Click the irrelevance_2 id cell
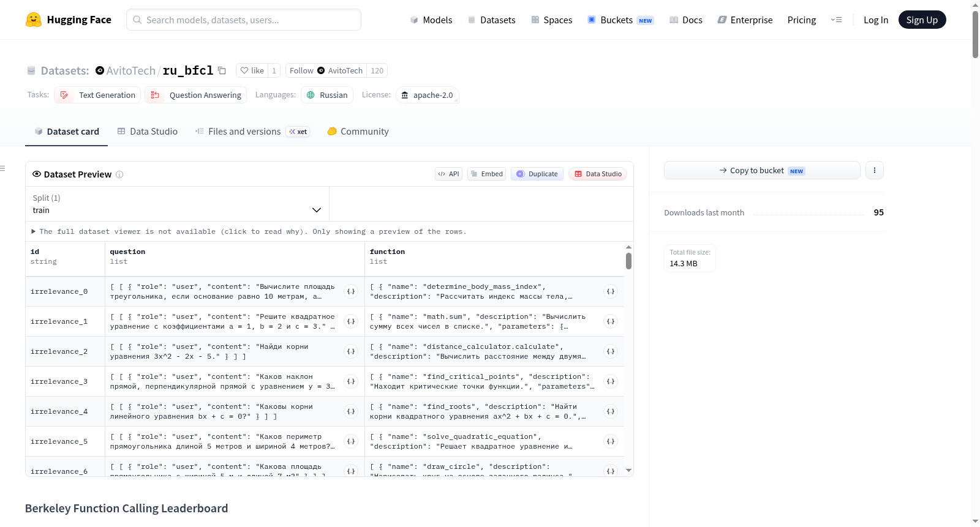The image size is (980, 527). [65, 351]
